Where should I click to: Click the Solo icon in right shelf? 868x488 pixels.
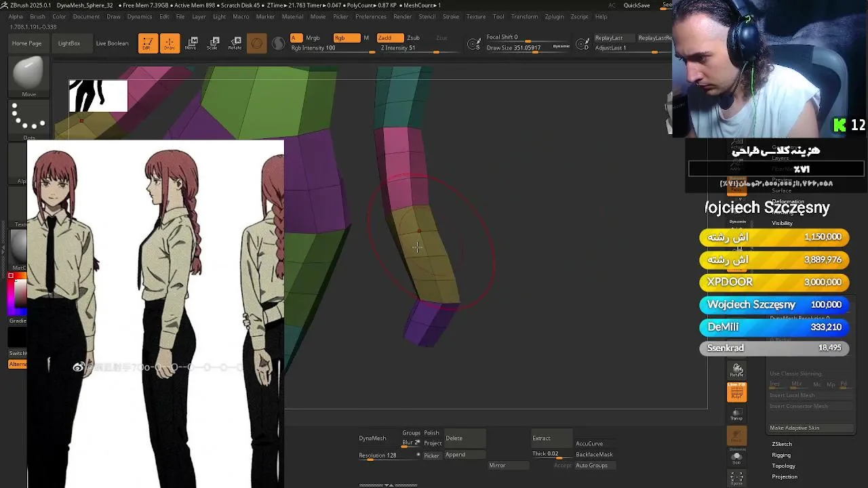point(737,457)
